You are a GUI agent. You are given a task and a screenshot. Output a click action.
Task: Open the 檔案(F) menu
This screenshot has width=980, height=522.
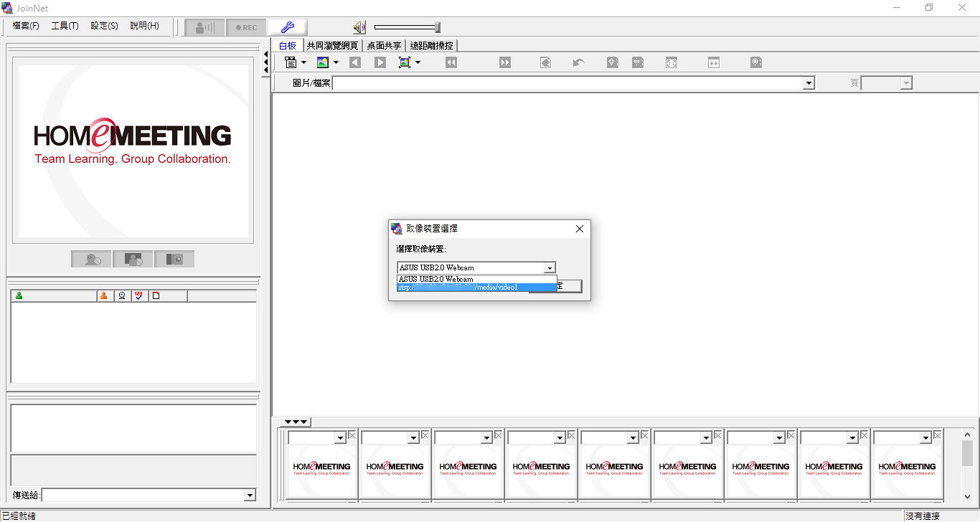[26, 26]
